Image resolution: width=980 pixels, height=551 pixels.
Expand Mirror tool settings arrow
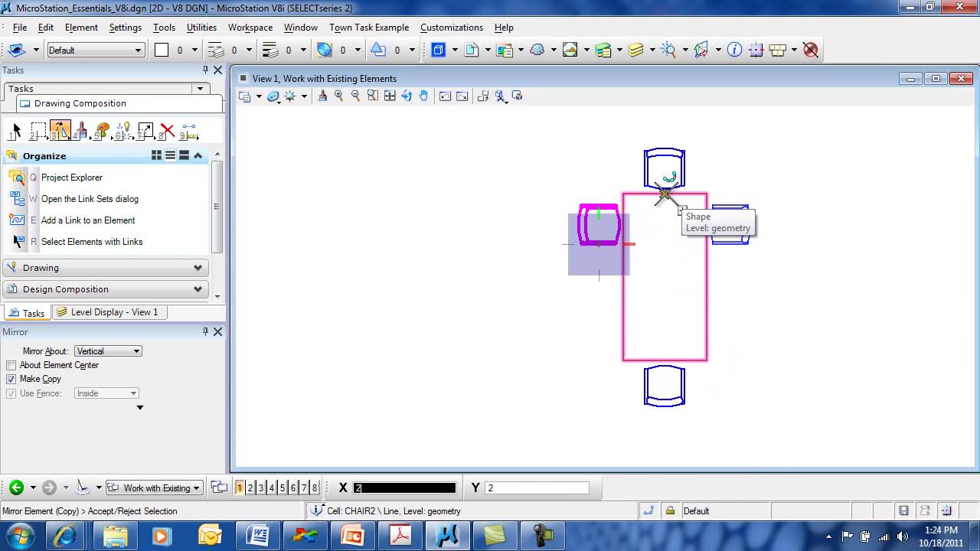(140, 407)
